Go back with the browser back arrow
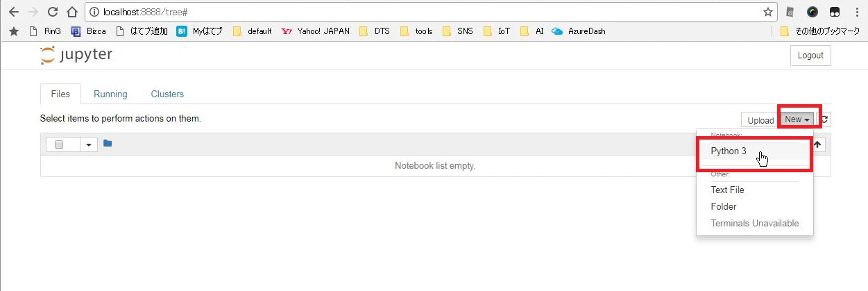The width and height of the screenshot is (868, 291). tap(13, 12)
